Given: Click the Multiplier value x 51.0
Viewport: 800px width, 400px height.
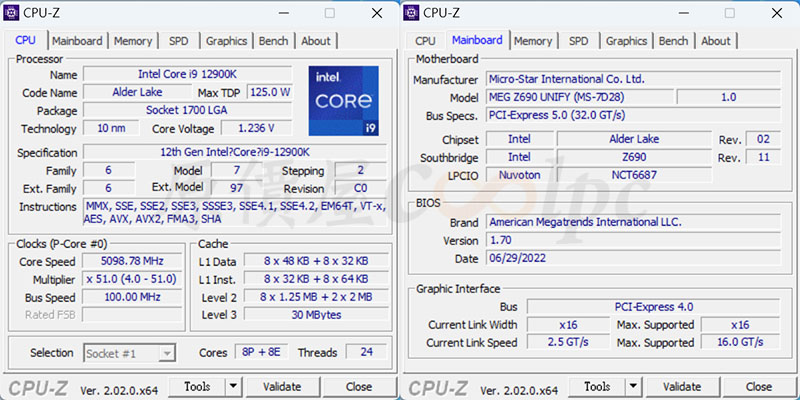Looking at the screenshot, I should [132, 279].
